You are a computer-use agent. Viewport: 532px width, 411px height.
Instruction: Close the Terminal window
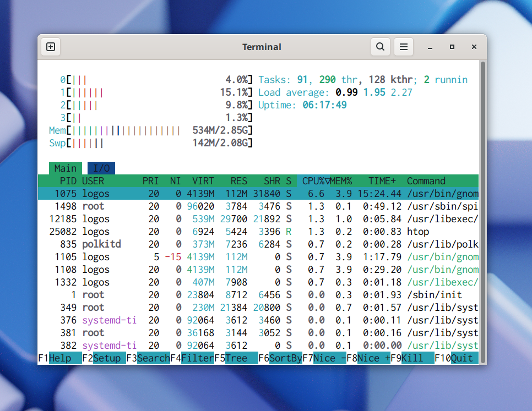click(x=474, y=47)
